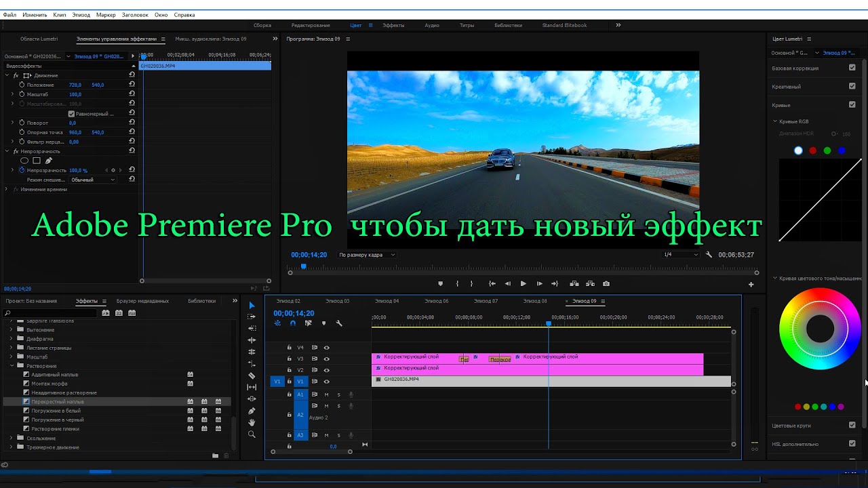Select the red curve channel
This screenshot has height=488, width=868.
[812, 150]
